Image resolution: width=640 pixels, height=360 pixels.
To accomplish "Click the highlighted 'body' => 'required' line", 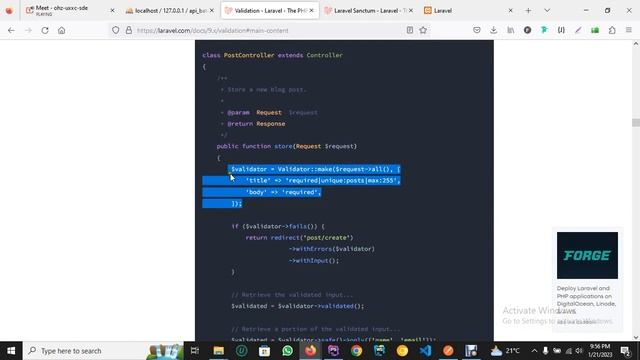I will [x=283, y=192].
